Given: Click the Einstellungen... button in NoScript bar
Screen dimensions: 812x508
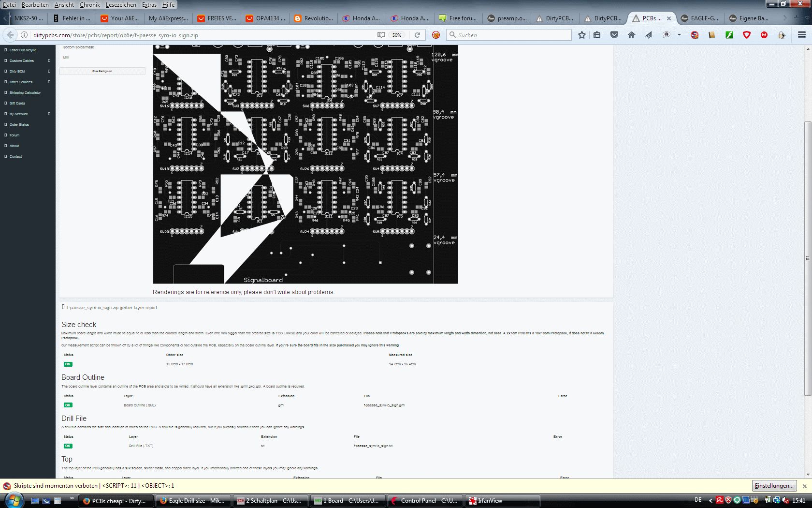Looking at the screenshot, I should (774, 486).
